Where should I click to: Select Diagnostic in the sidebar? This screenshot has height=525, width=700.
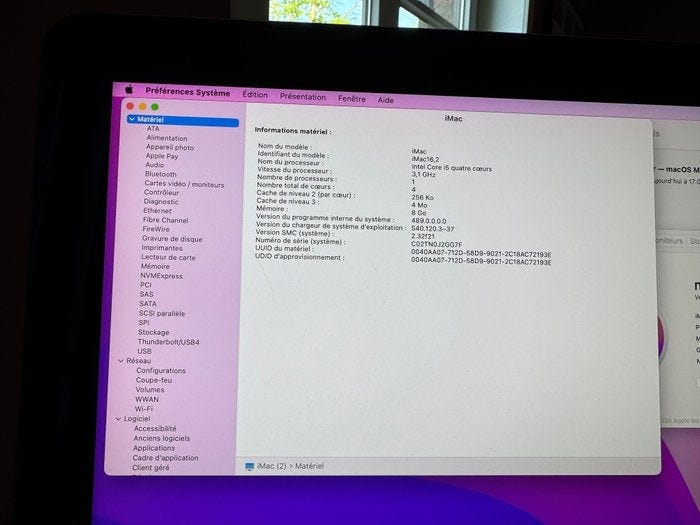161,201
